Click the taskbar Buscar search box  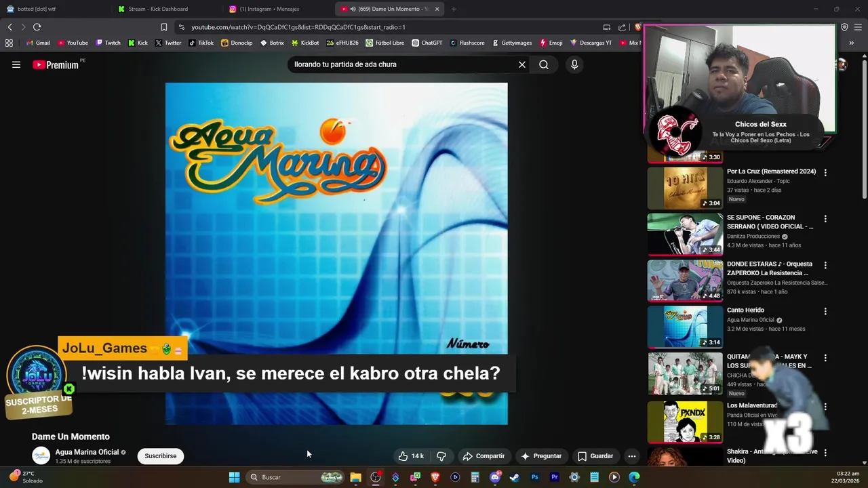click(294, 477)
